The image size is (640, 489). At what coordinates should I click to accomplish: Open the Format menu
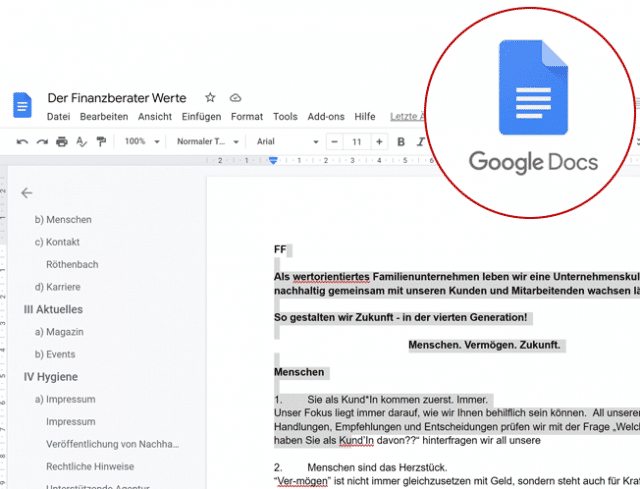(x=247, y=117)
